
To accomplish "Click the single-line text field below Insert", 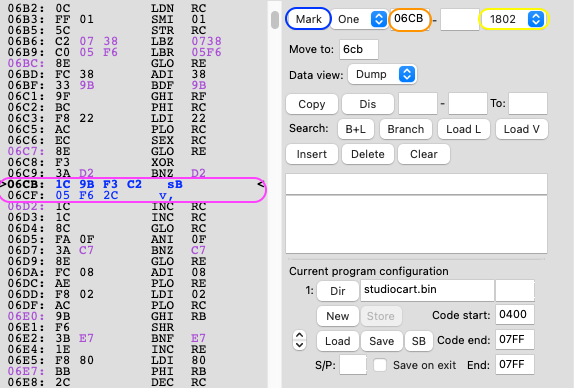I will click(x=416, y=184).
